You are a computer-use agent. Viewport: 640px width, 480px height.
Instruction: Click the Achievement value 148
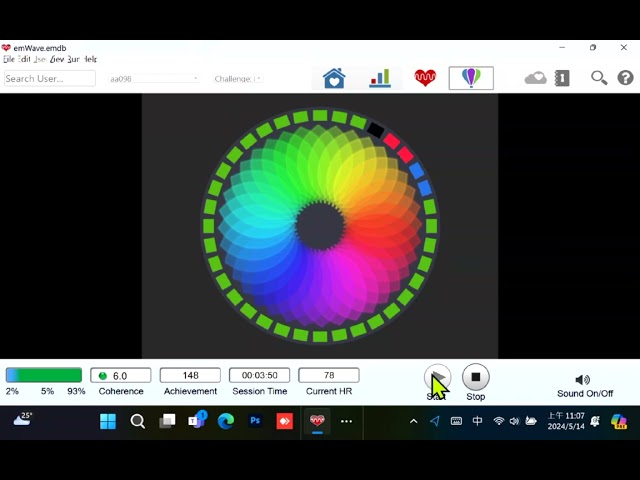pyautogui.click(x=190, y=375)
